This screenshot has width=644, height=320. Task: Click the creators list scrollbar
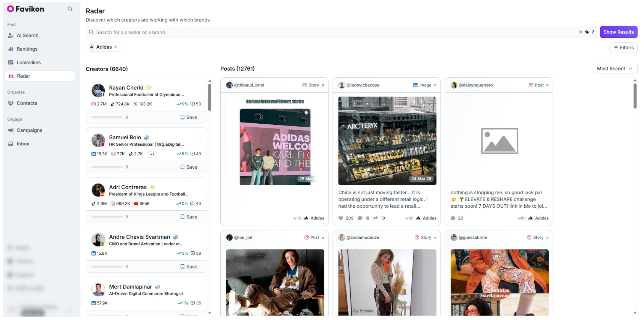click(x=210, y=97)
